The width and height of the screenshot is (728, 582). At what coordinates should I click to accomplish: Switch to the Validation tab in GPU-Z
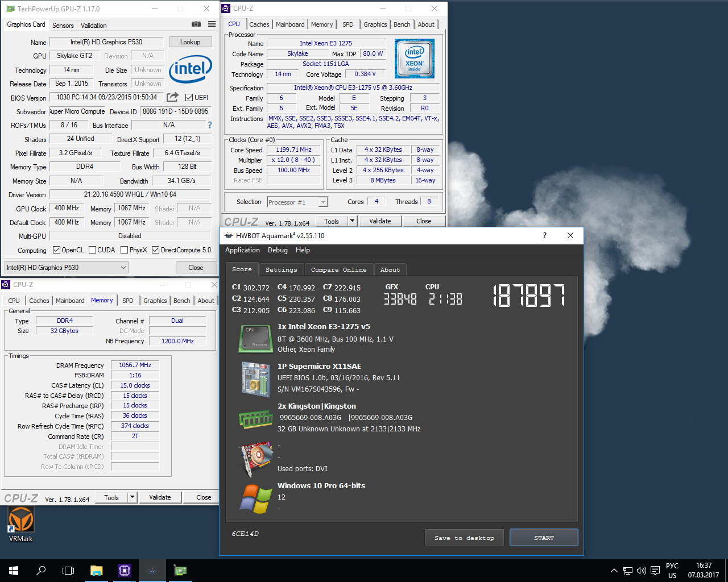[x=93, y=26]
